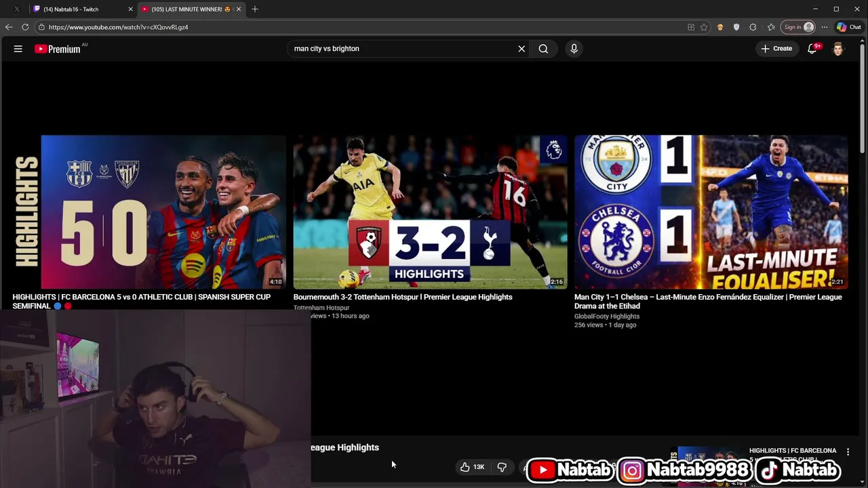Open browser settings and more menu

coord(825,27)
